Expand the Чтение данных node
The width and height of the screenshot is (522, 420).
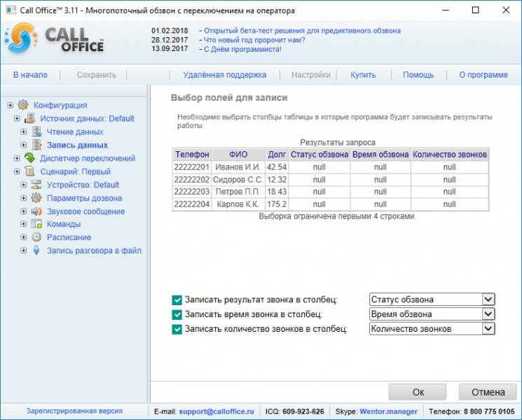tap(24, 132)
